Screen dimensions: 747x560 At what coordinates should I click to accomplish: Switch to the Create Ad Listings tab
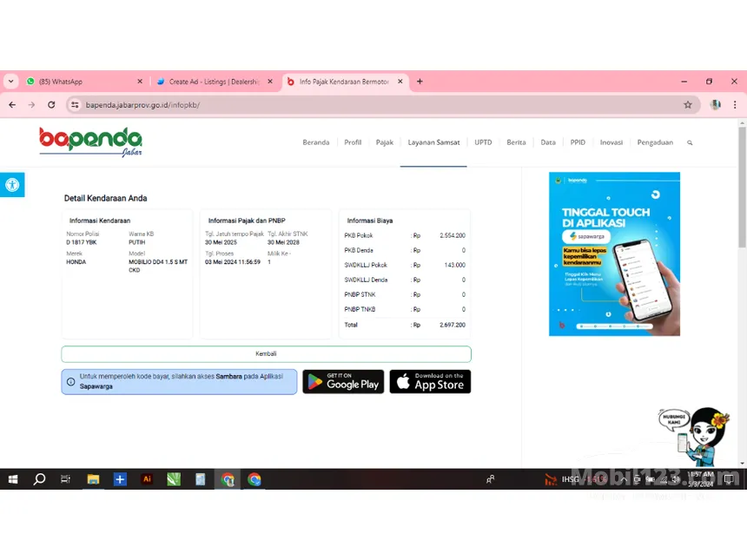tap(212, 82)
